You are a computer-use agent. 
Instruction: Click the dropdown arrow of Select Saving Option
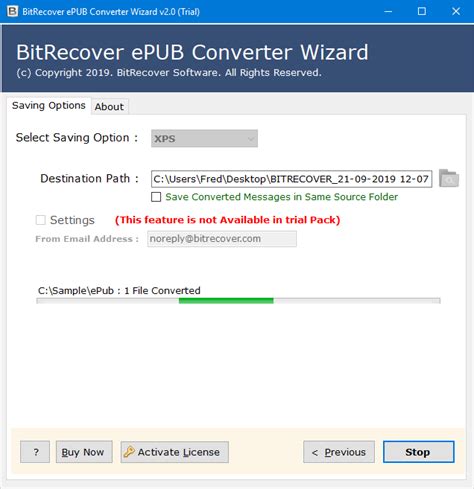coord(251,139)
